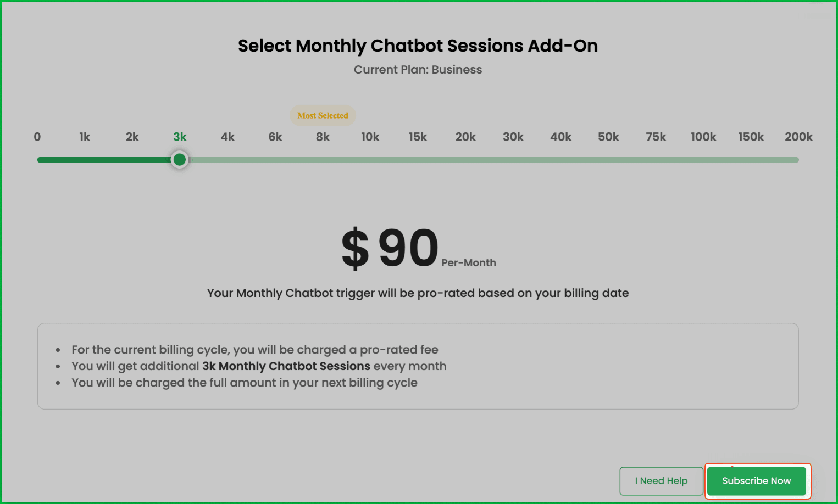The image size is (838, 504).
Task: Click the Current Plan: Business text
Action: tap(418, 69)
